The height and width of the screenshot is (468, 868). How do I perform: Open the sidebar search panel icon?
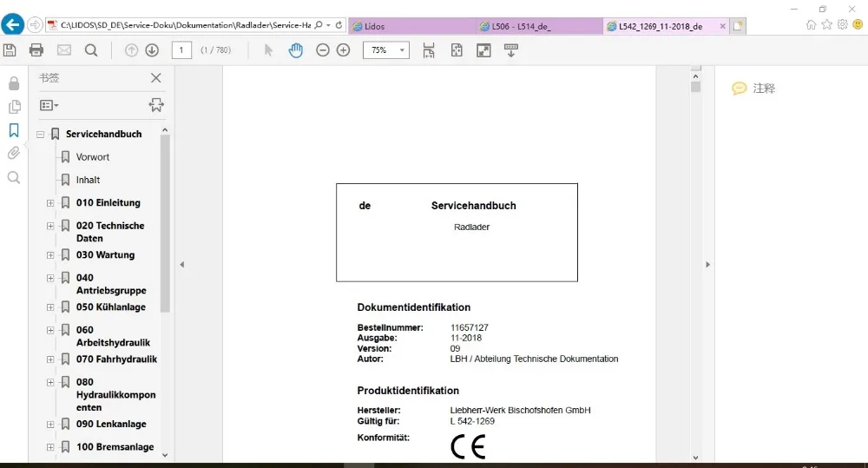point(14,177)
